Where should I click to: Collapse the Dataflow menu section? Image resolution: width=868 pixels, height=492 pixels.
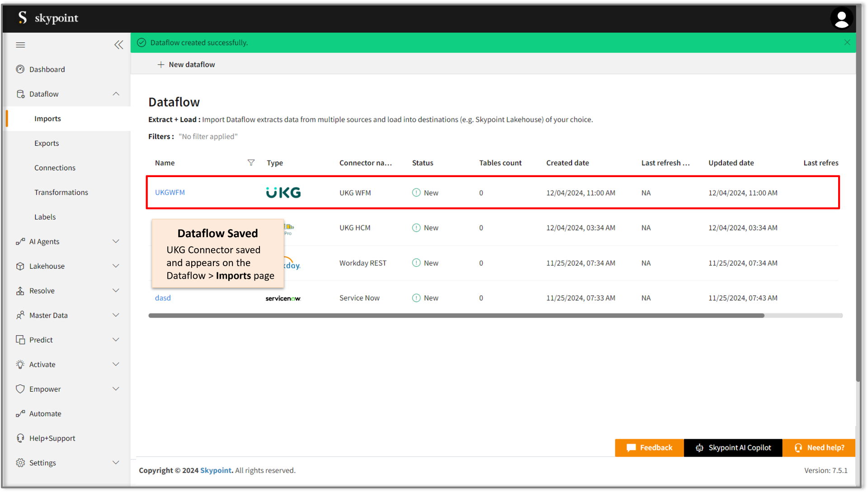(x=116, y=94)
